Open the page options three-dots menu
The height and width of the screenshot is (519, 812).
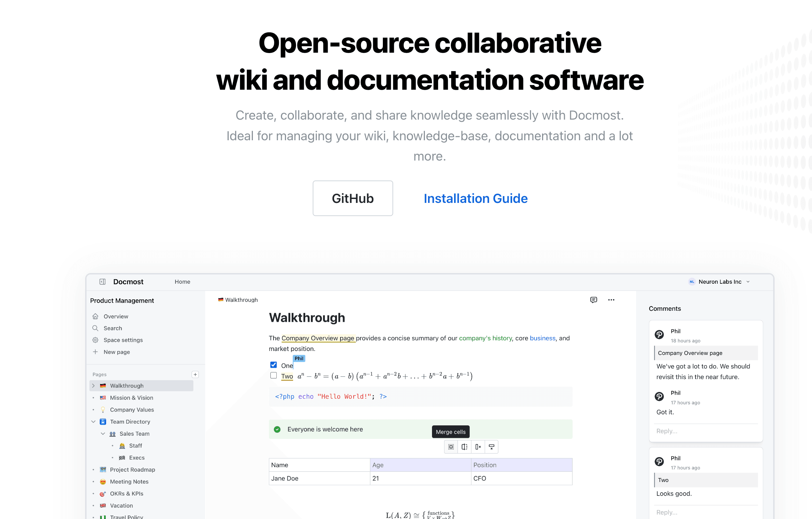pos(611,300)
